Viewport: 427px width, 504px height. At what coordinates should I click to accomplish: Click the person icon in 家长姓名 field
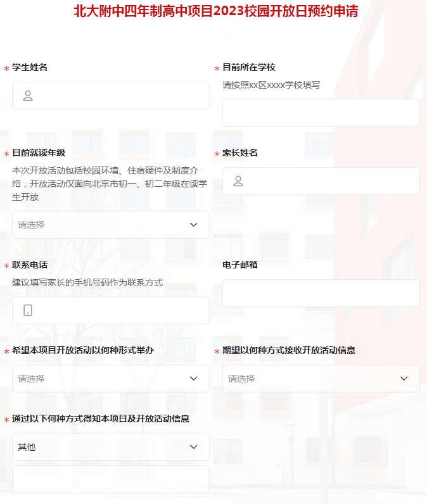[x=238, y=181]
